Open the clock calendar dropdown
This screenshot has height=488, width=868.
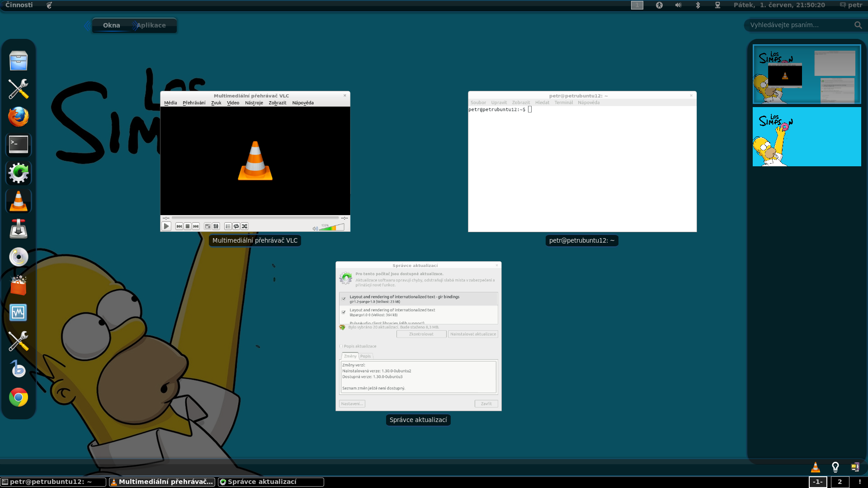[x=779, y=5]
